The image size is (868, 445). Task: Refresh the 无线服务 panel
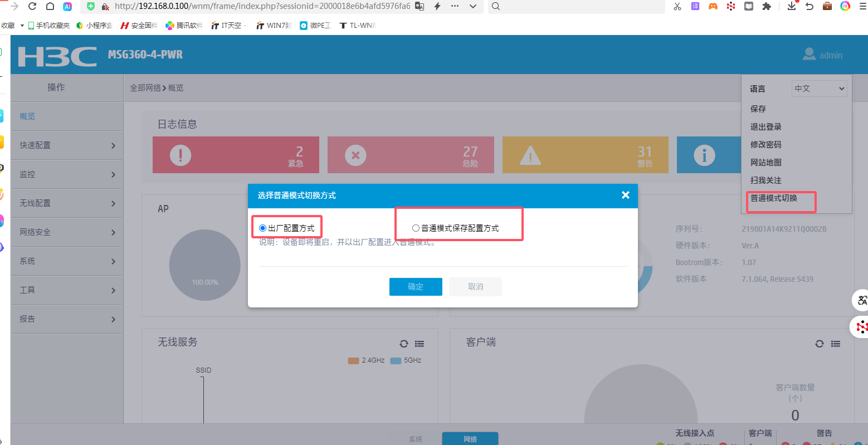404,344
